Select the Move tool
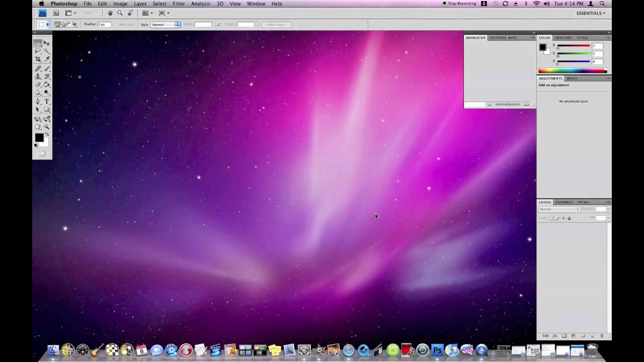Screen dimensions: 644x362 tap(47, 43)
